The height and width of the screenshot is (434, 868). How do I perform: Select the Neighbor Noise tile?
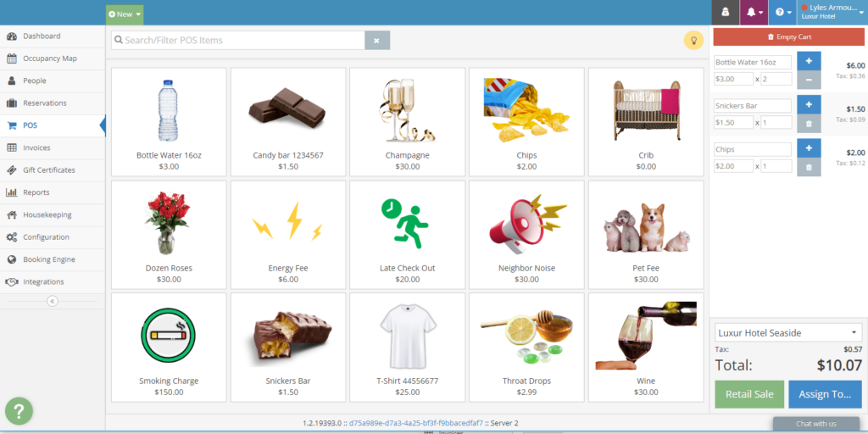tap(526, 234)
